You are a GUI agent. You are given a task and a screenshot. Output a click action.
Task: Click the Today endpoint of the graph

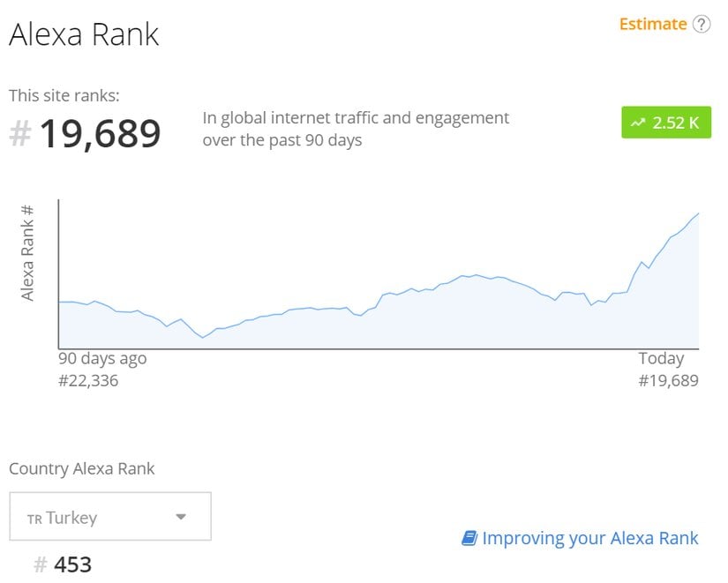click(x=662, y=358)
